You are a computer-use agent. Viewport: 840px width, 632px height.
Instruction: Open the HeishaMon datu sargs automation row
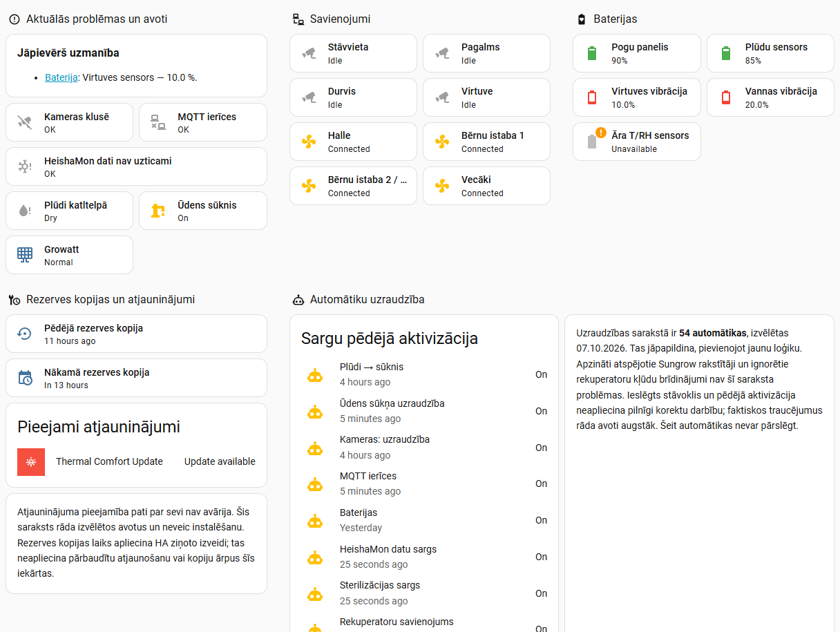[x=424, y=557]
